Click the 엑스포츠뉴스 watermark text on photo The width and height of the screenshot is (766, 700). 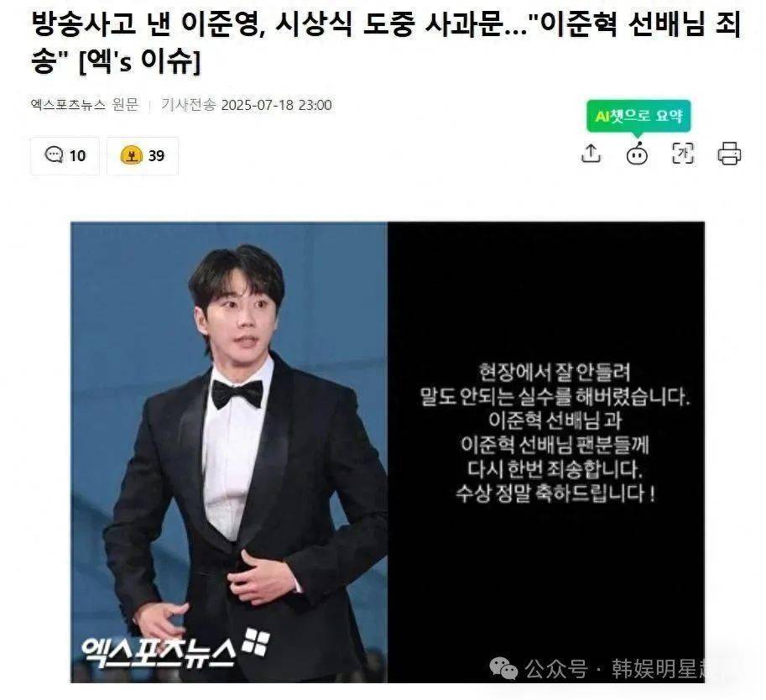point(159,652)
